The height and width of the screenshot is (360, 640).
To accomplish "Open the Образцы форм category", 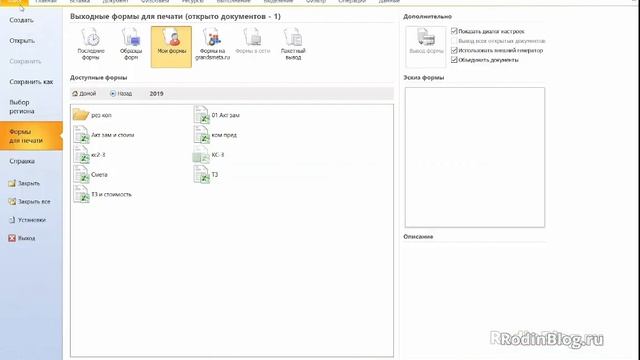I will 131,45.
